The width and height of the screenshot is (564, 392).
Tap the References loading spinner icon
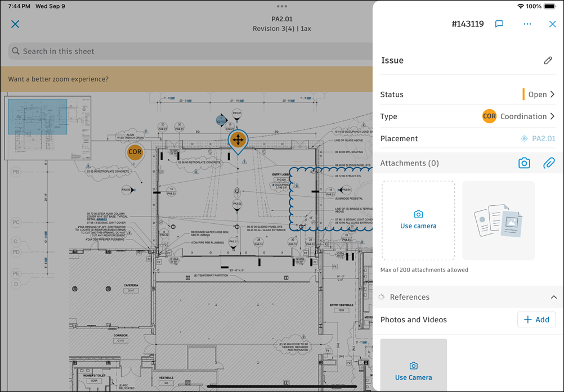coord(381,297)
